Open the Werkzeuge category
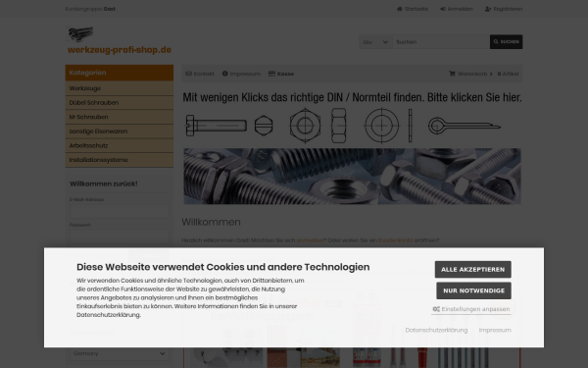The height and width of the screenshot is (368, 588). [x=120, y=88]
